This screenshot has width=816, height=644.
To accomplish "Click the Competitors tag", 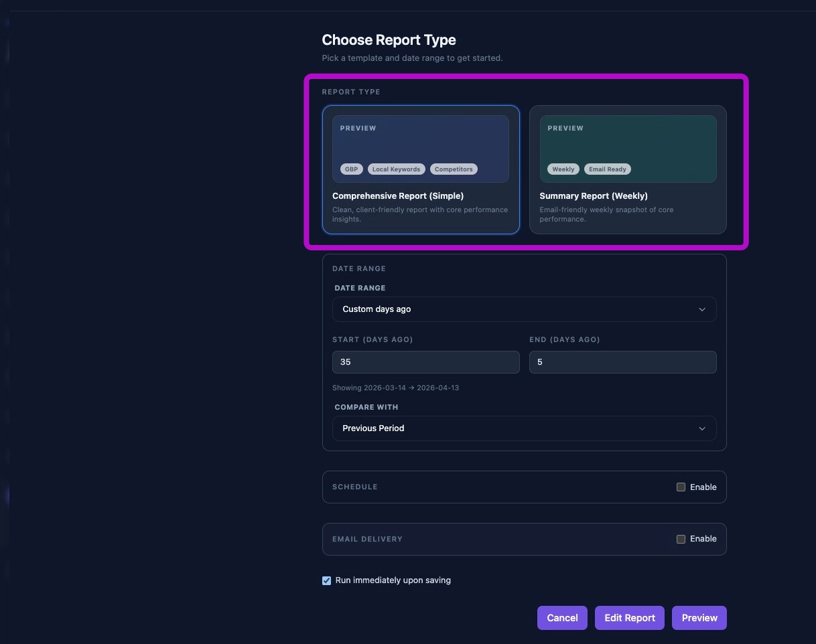I will point(454,169).
